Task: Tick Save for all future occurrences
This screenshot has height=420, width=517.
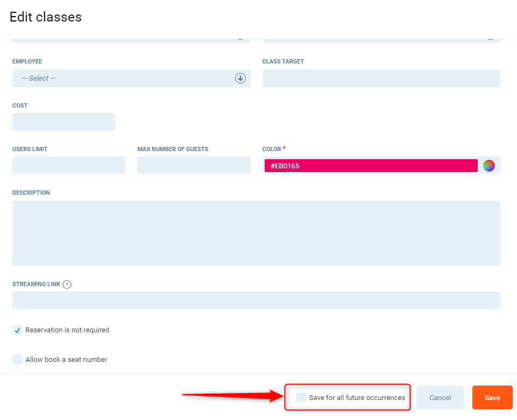Action: (301, 397)
